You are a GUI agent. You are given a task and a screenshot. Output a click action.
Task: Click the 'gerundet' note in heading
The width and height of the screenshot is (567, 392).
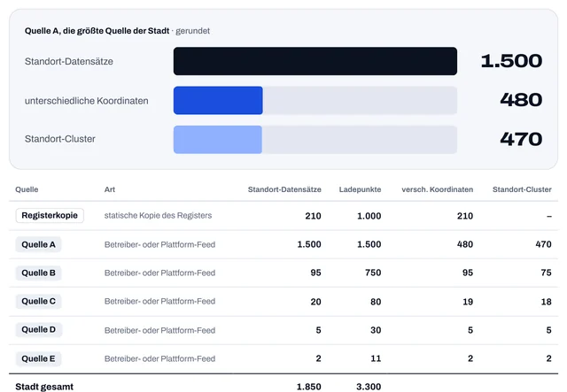(x=193, y=31)
